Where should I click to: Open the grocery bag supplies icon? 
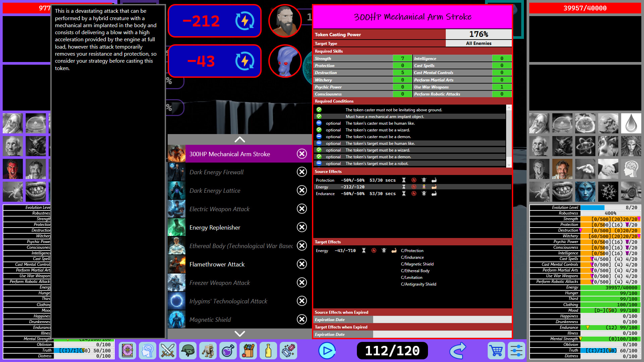point(248,351)
